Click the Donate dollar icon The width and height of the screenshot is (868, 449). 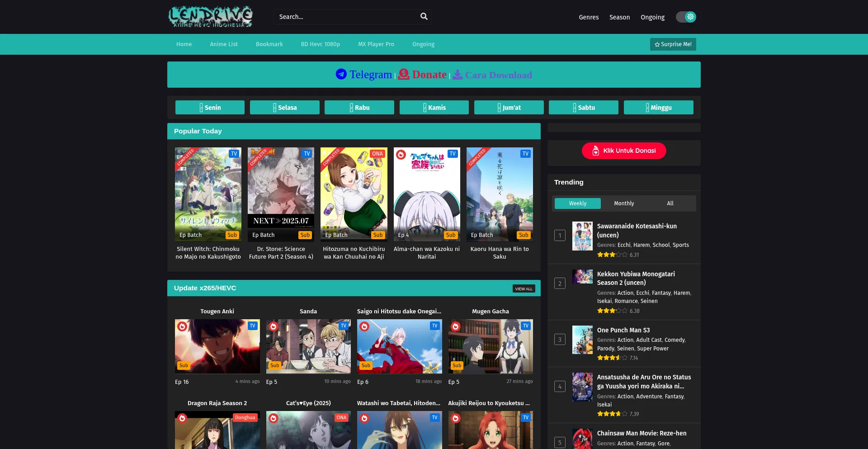[404, 74]
